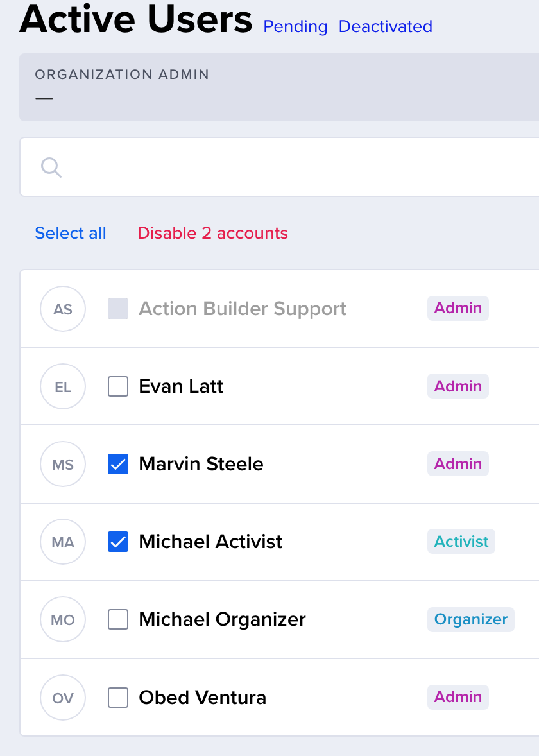Uncheck the Marvin Steele checkbox
This screenshot has width=539, height=756.
click(x=118, y=464)
